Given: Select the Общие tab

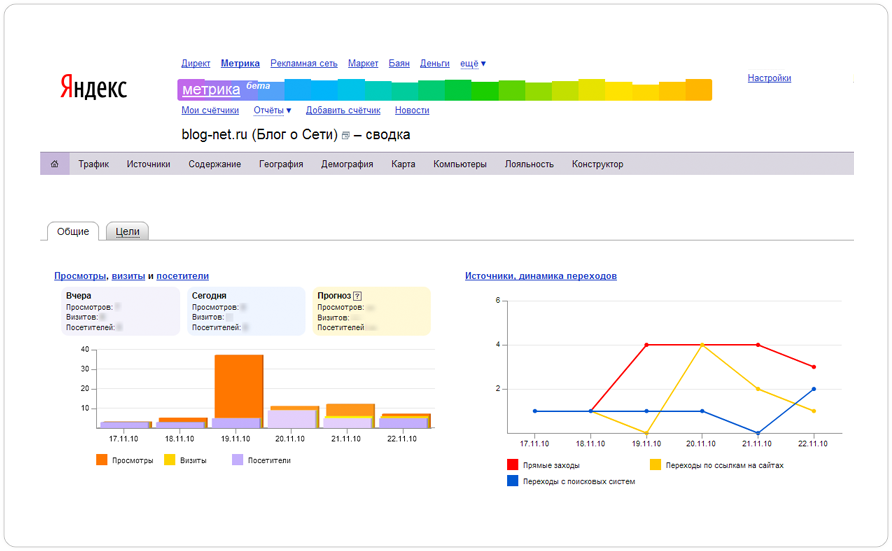Looking at the screenshot, I should [73, 231].
